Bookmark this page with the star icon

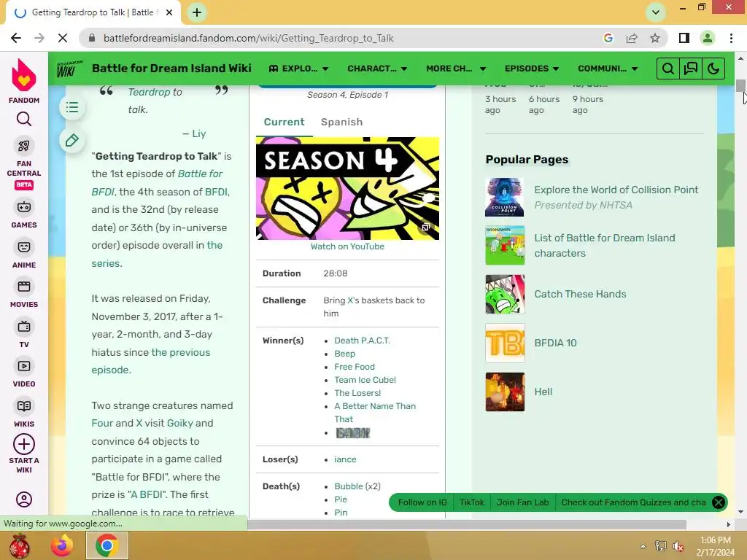655,38
